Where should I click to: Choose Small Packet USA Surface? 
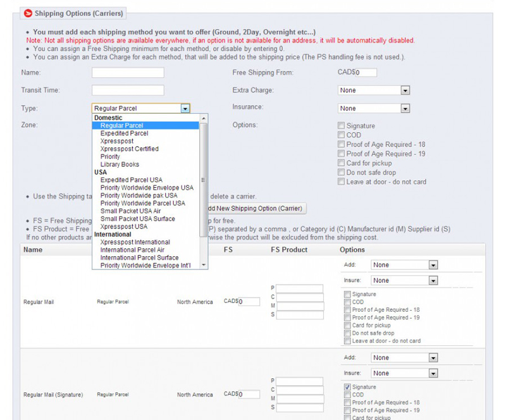[137, 219]
